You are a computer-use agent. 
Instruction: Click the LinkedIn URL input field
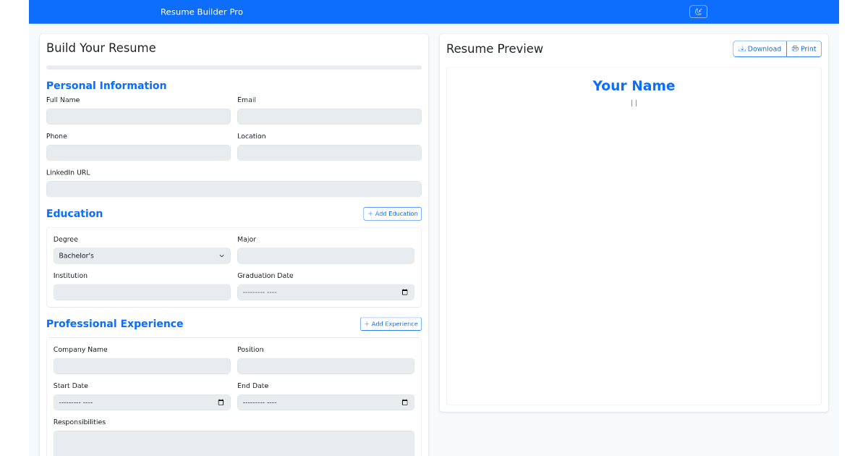click(234, 188)
